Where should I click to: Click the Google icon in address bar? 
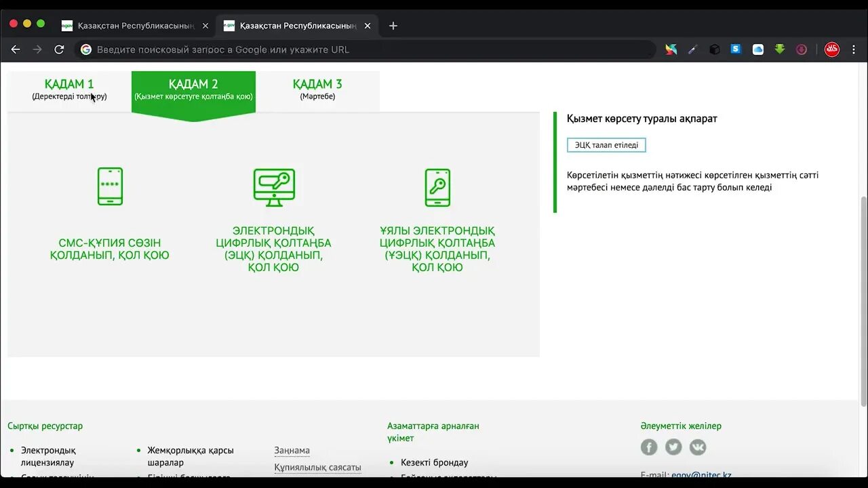(x=86, y=49)
